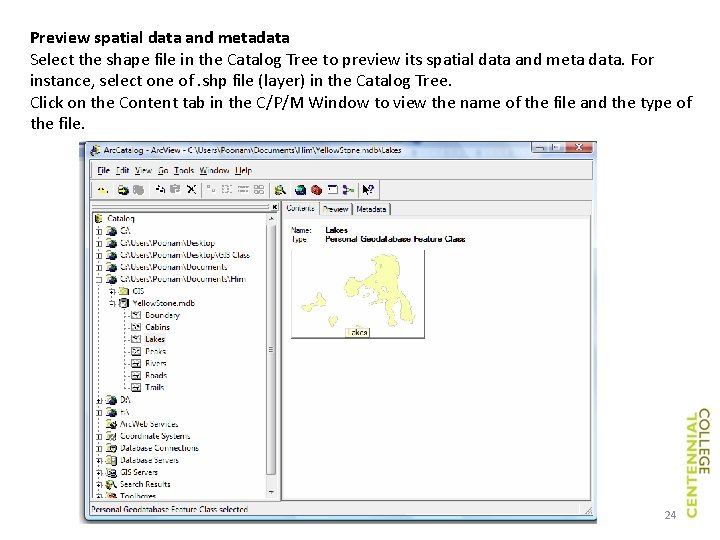Image resolution: width=720 pixels, height=540 pixels.
Task: Click the Cabins feature class icon
Action: pos(136,327)
